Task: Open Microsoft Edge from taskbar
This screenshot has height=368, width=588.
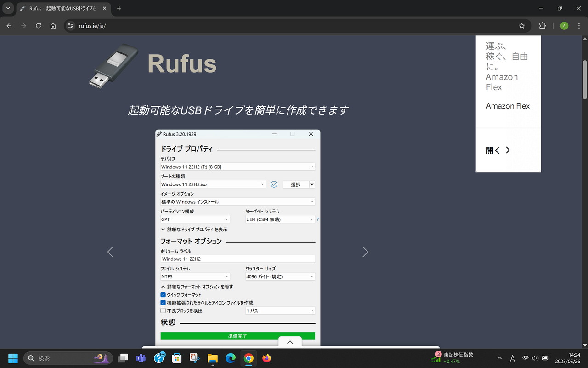Action: [x=230, y=358]
